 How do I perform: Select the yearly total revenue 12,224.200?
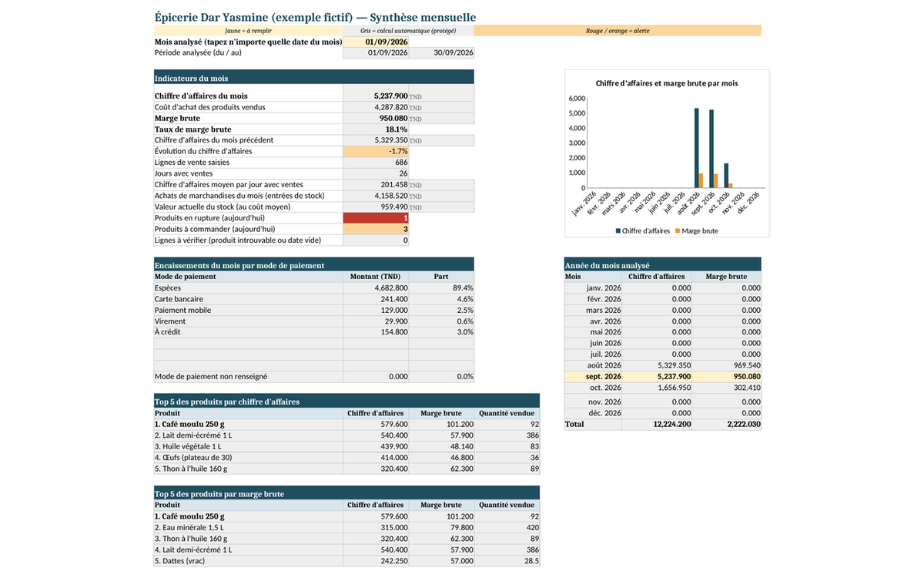pos(657,425)
